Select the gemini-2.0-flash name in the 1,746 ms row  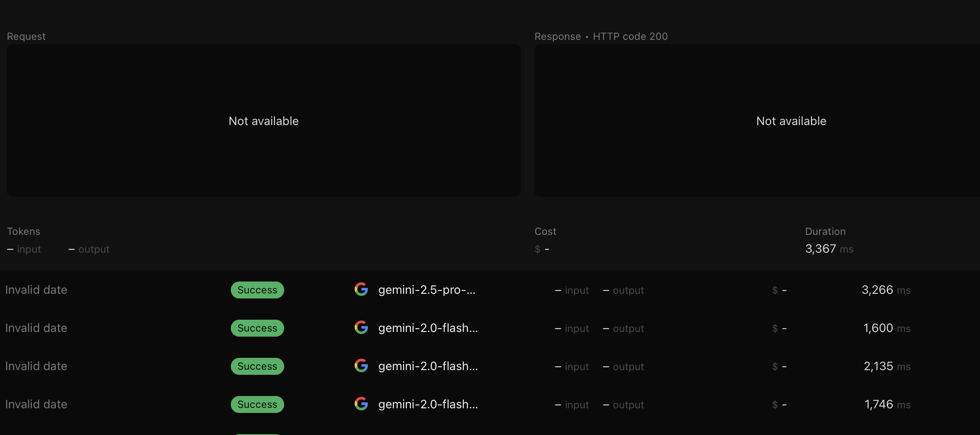click(428, 404)
